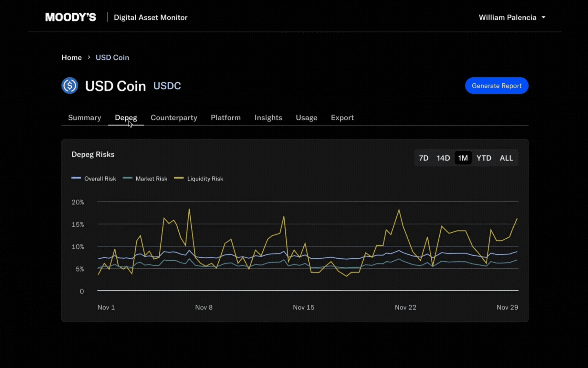This screenshot has width=588, height=368.
Task: Switch to the Summary tab
Action: [x=84, y=118]
